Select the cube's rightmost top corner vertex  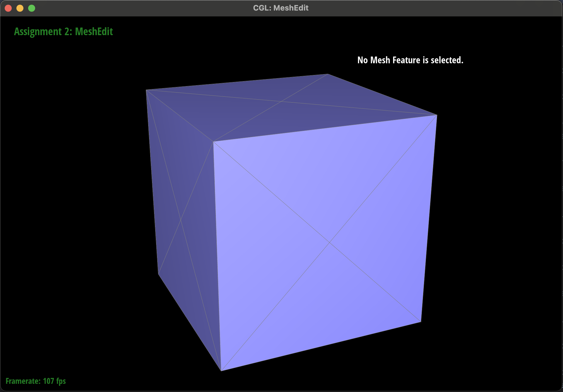(437, 115)
